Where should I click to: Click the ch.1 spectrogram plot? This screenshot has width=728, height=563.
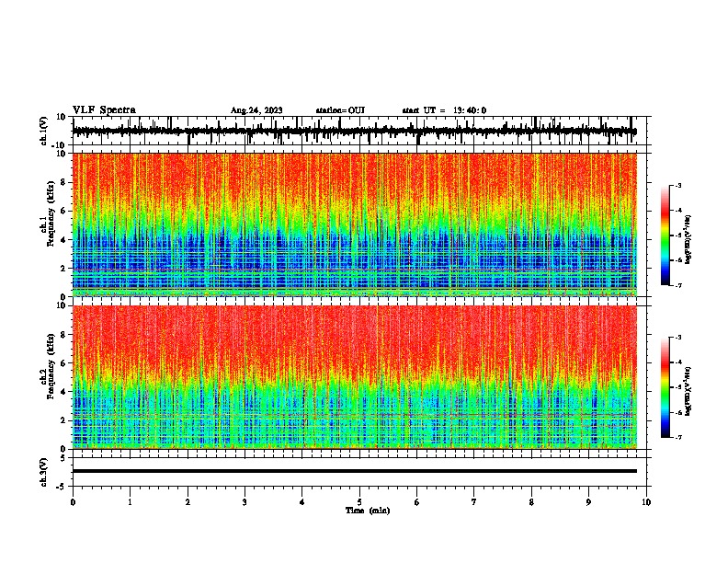[x=355, y=224]
